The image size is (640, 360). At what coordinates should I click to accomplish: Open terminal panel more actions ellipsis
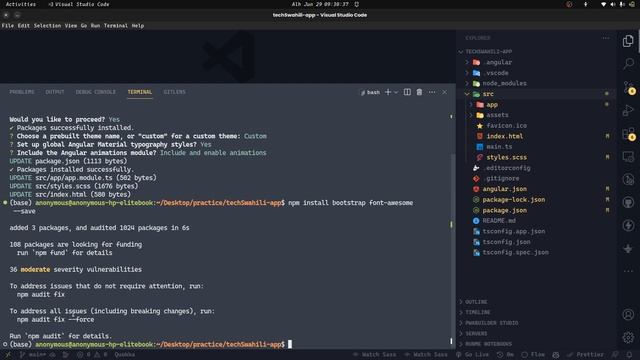point(432,92)
